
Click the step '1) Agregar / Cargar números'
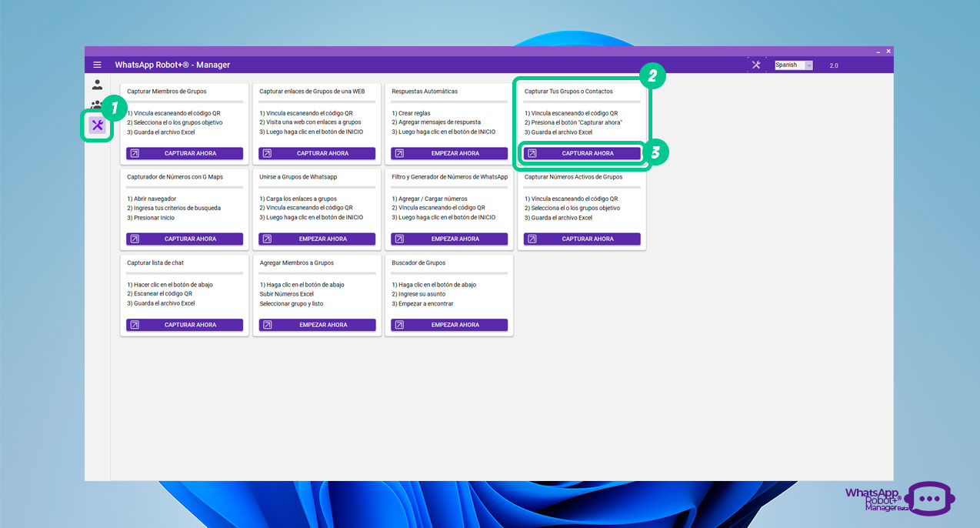(429, 199)
